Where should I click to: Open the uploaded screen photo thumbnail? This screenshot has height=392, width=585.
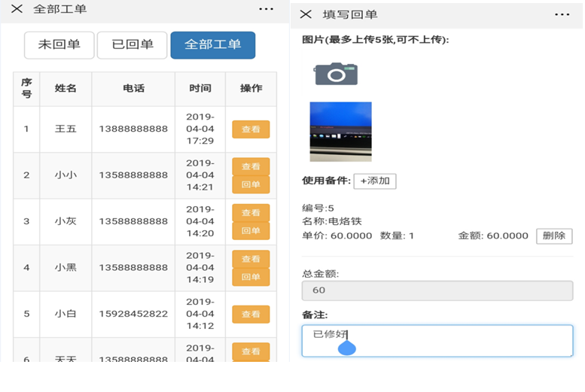coord(340,131)
